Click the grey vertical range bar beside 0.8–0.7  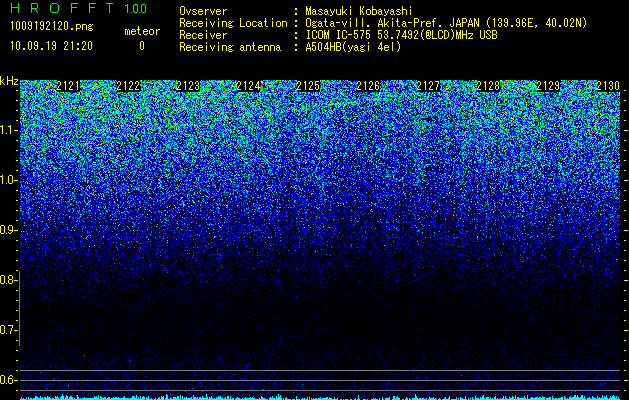pyautogui.click(x=20, y=308)
